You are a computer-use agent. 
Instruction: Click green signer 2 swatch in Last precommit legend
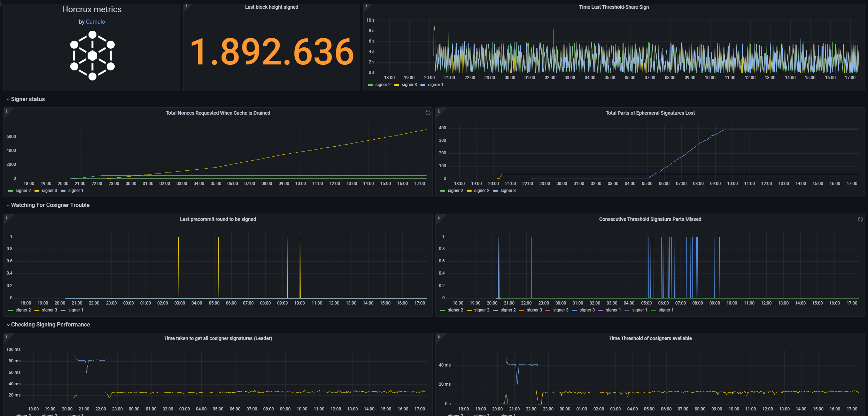pyautogui.click(x=10, y=310)
